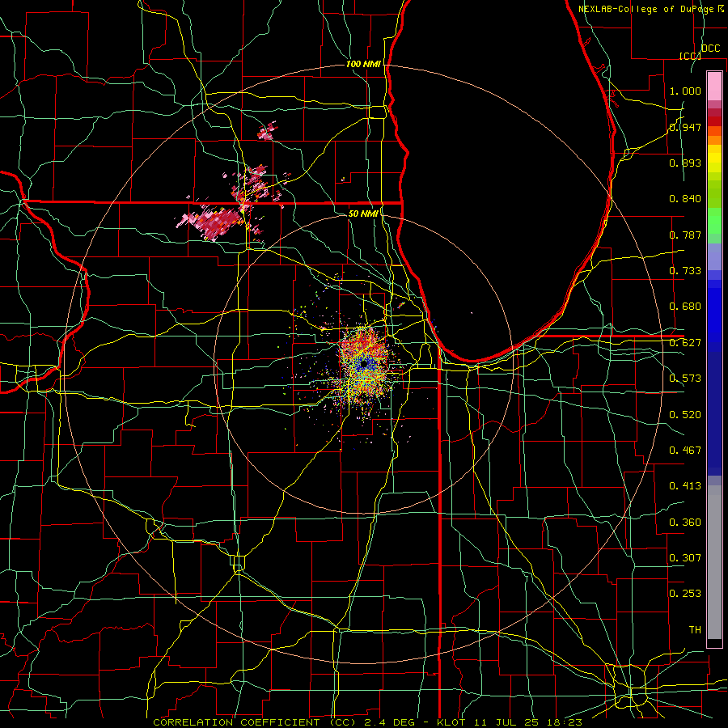Image resolution: width=728 pixels, height=728 pixels.
Task: Select the 0.680 legend value
Action: pos(685,307)
